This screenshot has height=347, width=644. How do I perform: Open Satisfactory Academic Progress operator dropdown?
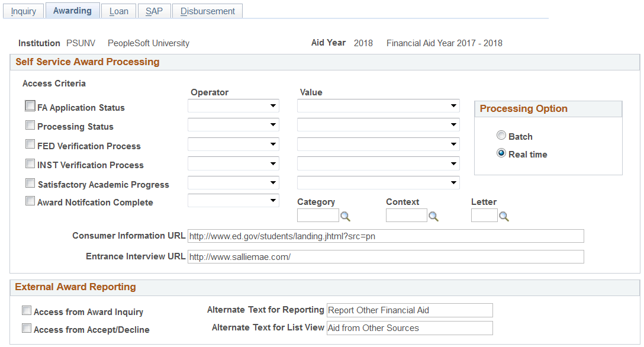[x=233, y=184]
